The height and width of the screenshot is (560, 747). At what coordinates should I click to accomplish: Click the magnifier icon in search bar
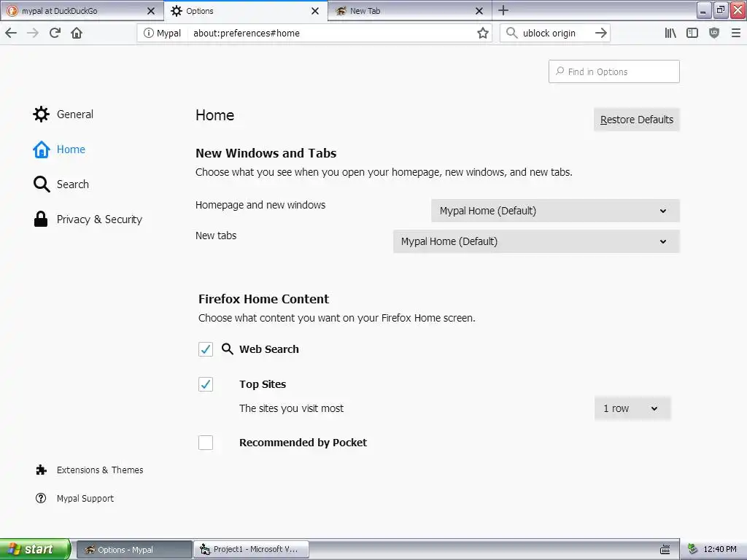tap(511, 33)
